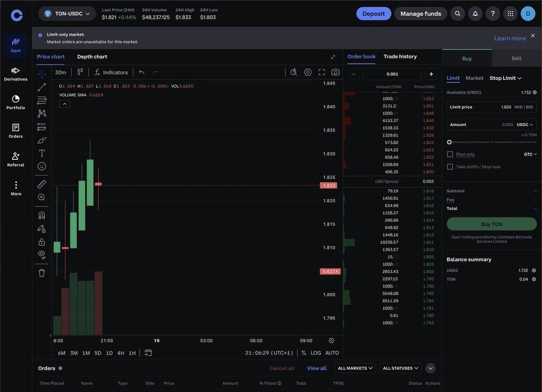Select the text annotation tool
The width and height of the screenshot is (542, 392).
[x=42, y=153]
